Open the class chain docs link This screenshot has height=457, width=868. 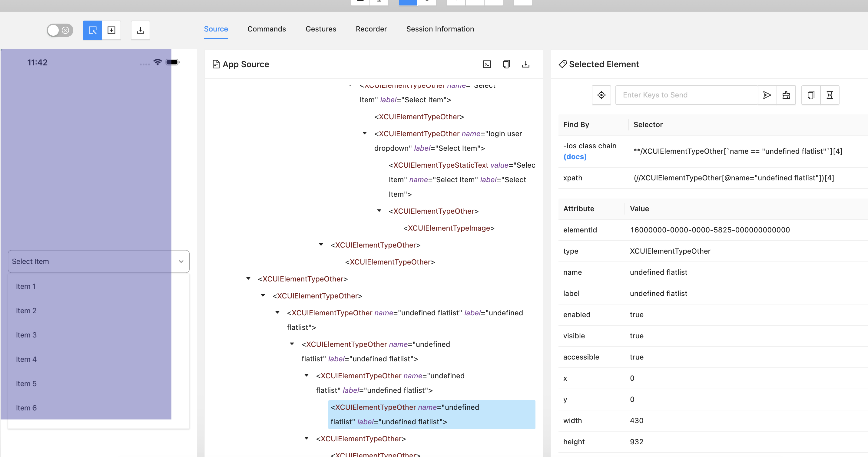pos(575,156)
